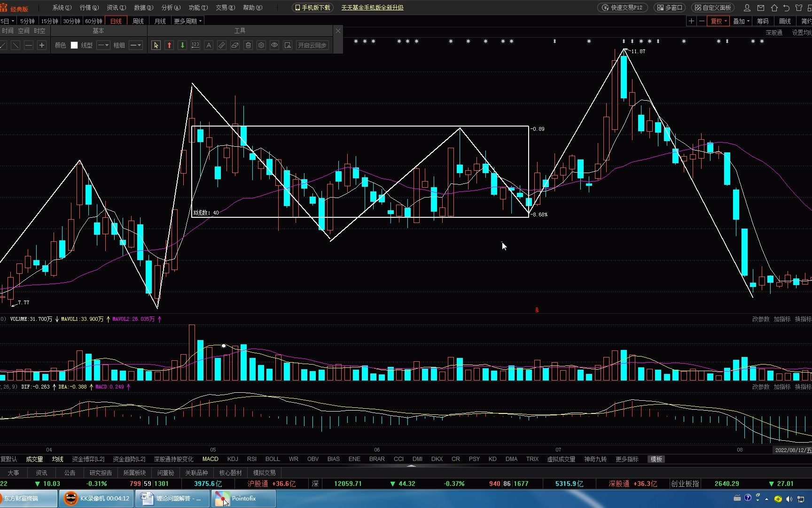The height and width of the screenshot is (508, 812).
Task: Pick the ruler measurement tool
Action: tap(222, 45)
